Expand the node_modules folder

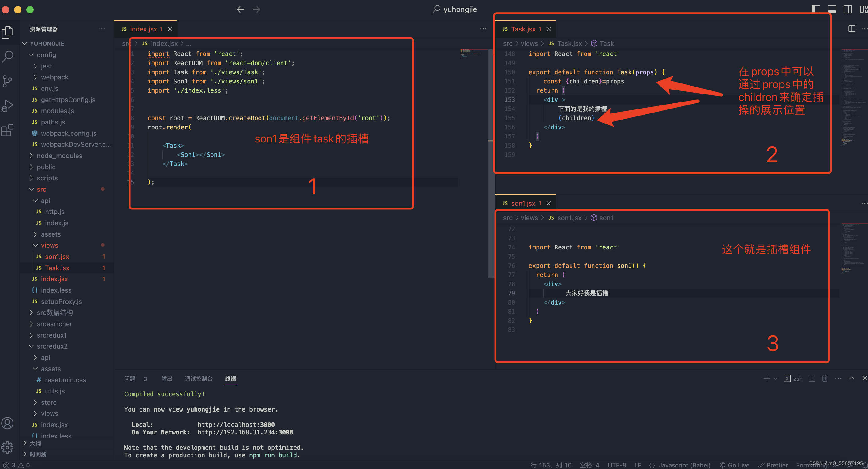coord(59,156)
